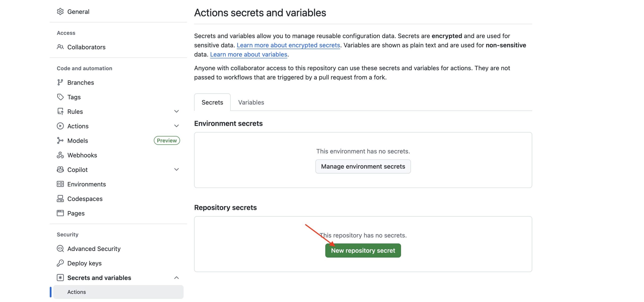
Task: Expand the Rules submenu chevron
Action: coord(177,111)
